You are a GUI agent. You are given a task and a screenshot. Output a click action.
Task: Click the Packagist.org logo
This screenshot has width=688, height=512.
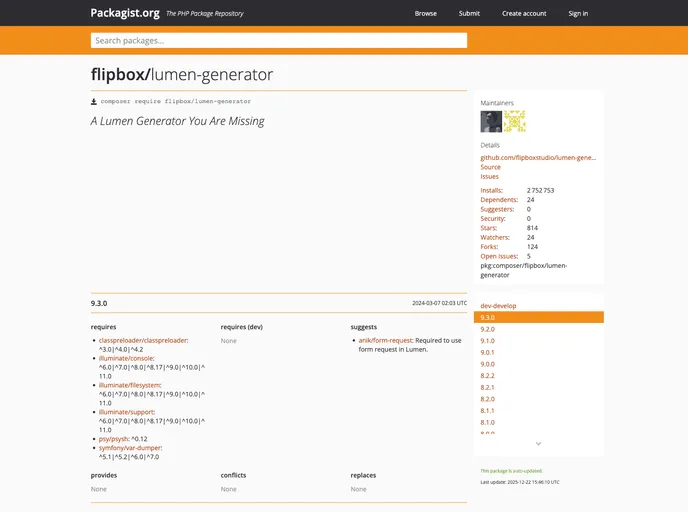click(x=124, y=13)
